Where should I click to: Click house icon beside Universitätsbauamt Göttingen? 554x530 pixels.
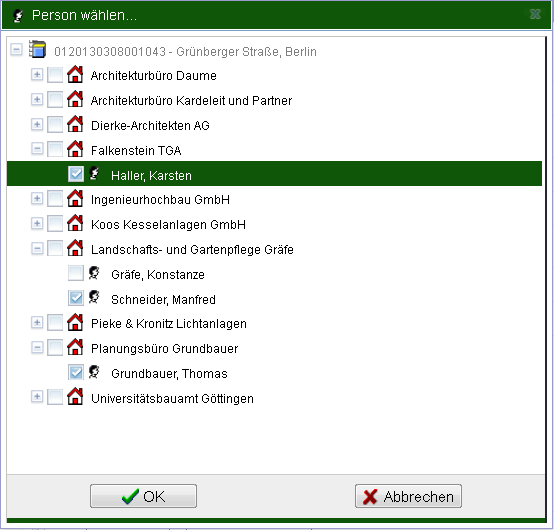pos(75,397)
